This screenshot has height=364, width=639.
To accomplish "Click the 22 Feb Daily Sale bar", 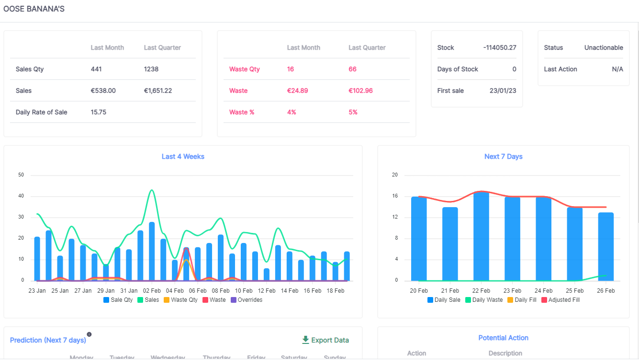I will (481, 237).
